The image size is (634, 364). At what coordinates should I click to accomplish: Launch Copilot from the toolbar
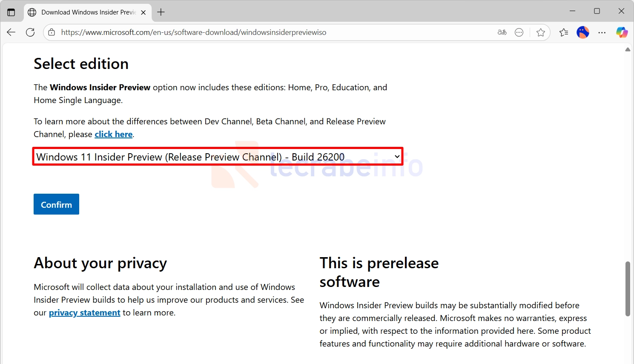[x=622, y=32]
